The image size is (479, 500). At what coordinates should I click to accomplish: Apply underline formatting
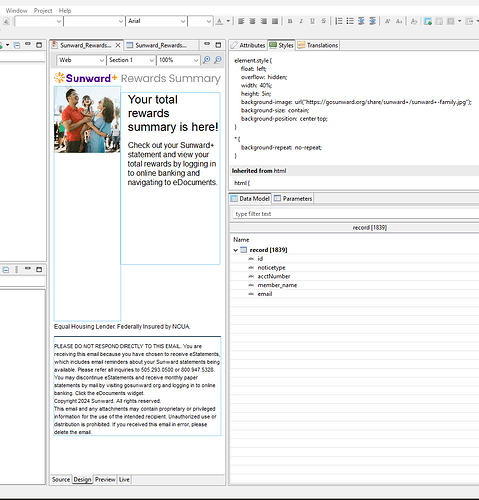click(x=312, y=21)
